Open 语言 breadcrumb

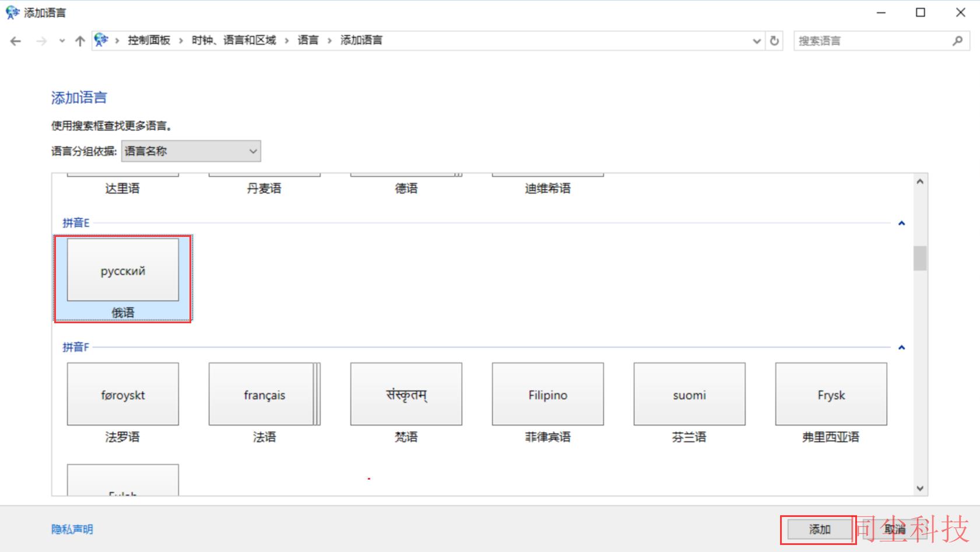click(x=308, y=40)
